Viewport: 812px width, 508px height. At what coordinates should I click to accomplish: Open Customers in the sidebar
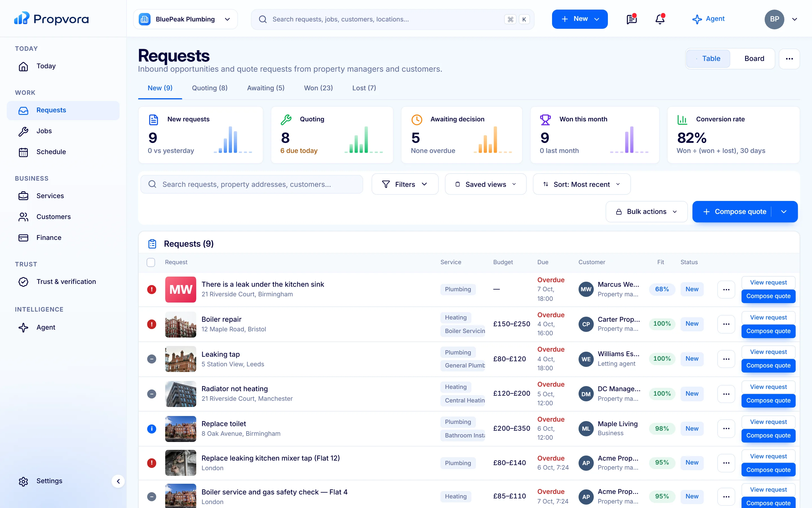pos(63,217)
